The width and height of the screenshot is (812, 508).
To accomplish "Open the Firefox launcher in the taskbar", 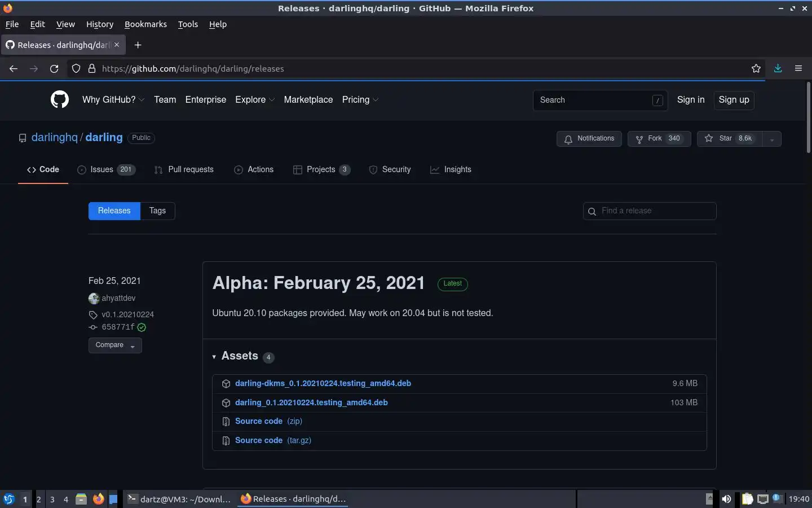I will point(99,499).
